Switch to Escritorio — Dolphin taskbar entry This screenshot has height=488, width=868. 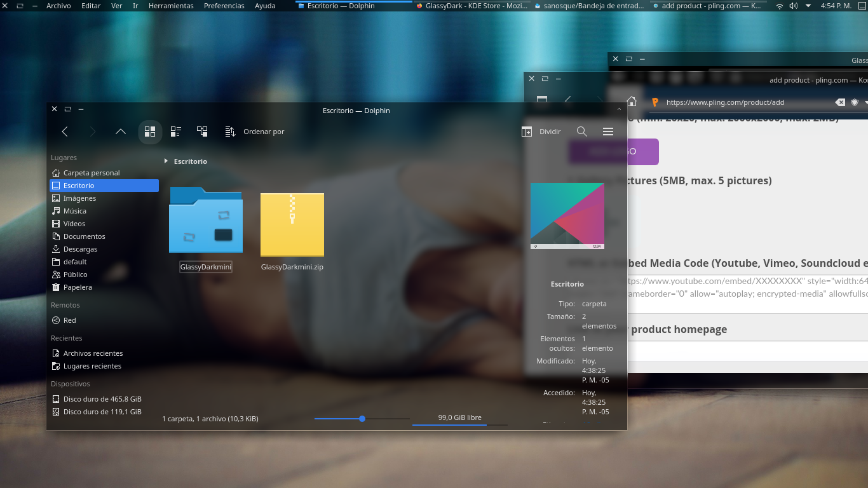(353, 6)
